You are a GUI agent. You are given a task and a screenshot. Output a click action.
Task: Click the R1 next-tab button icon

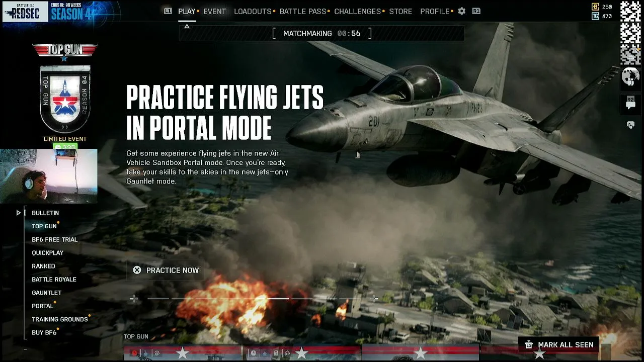click(x=476, y=11)
